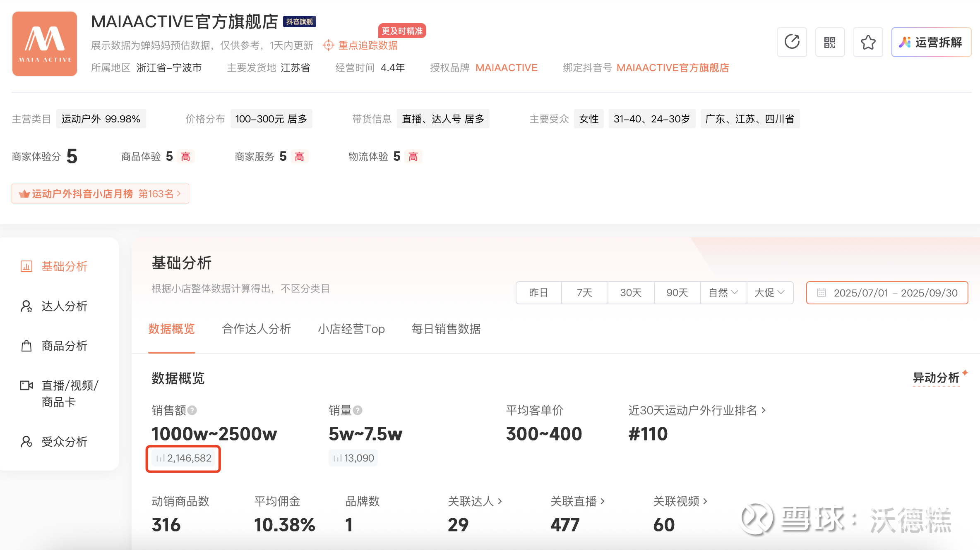Click the date range input field
The image size is (980, 550).
tap(887, 293)
